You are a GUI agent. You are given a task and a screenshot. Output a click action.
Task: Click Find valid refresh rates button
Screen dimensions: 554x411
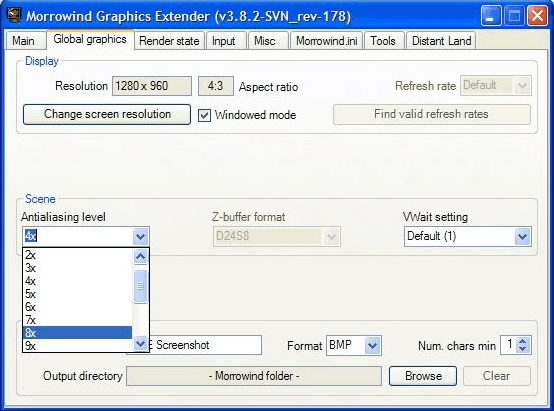pyautogui.click(x=431, y=114)
